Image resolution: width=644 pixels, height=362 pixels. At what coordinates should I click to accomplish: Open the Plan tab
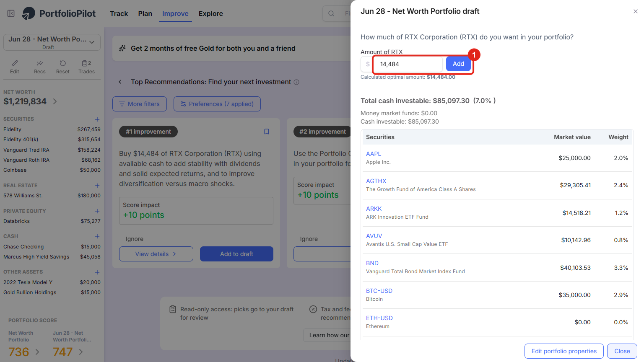click(145, 13)
